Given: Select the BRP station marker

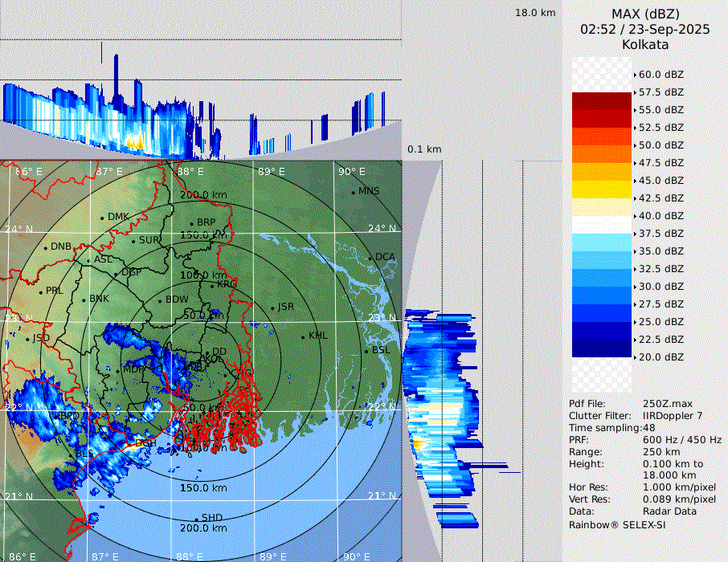Looking at the screenshot, I should tap(191, 223).
